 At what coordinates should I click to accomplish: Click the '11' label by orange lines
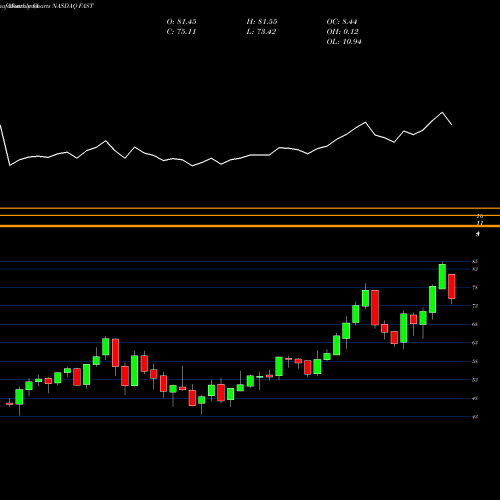pos(480,223)
